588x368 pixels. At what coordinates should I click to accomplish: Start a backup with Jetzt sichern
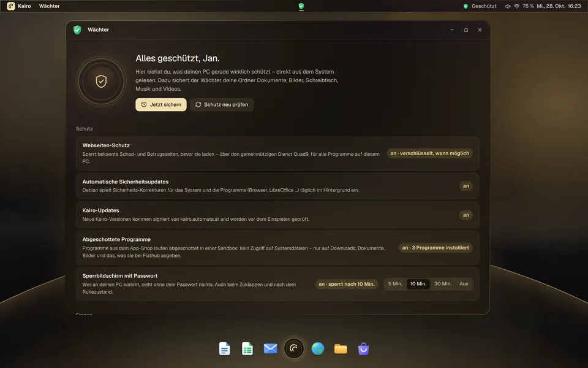161,105
